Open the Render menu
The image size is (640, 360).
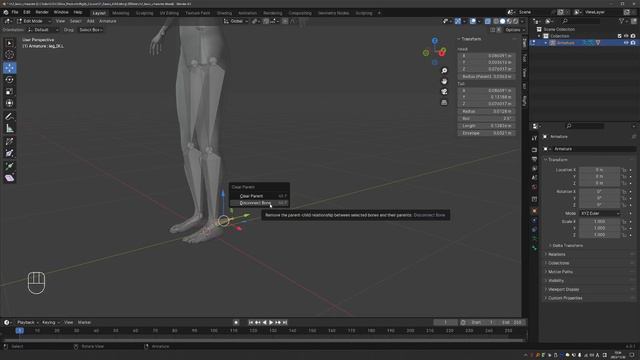[x=42, y=13]
